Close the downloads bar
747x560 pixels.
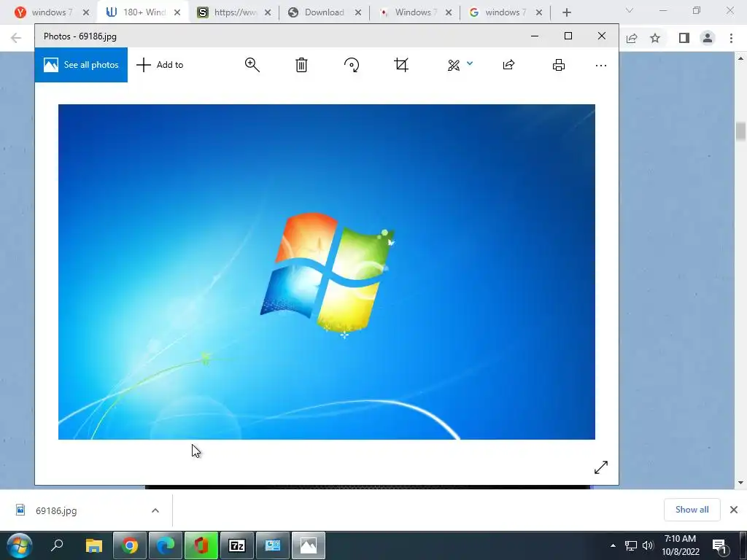coord(734,510)
